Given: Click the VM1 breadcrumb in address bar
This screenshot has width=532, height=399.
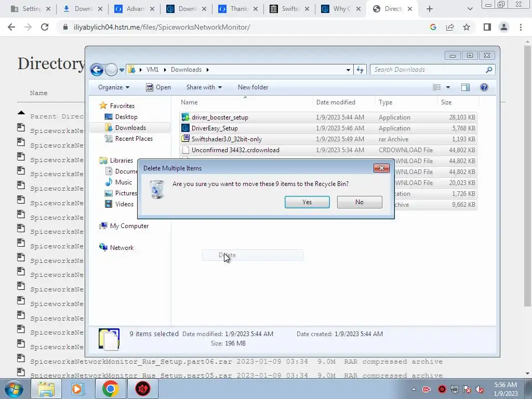Looking at the screenshot, I should coord(152,70).
